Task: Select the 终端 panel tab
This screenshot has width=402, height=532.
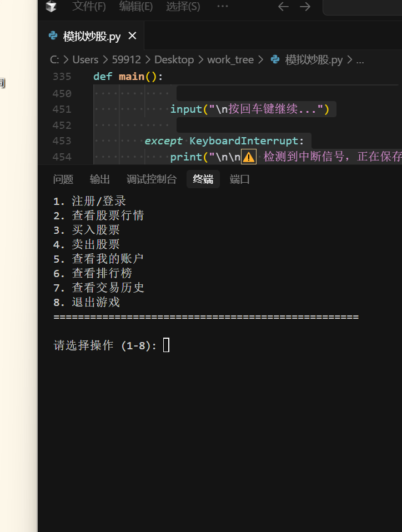Action: 203,179
